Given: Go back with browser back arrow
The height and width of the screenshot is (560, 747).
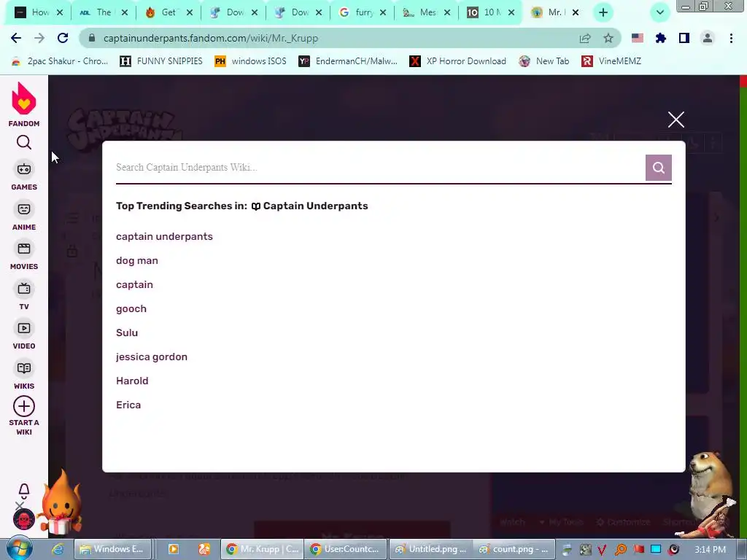Looking at the screenshot, I should [x=16, y=38].
